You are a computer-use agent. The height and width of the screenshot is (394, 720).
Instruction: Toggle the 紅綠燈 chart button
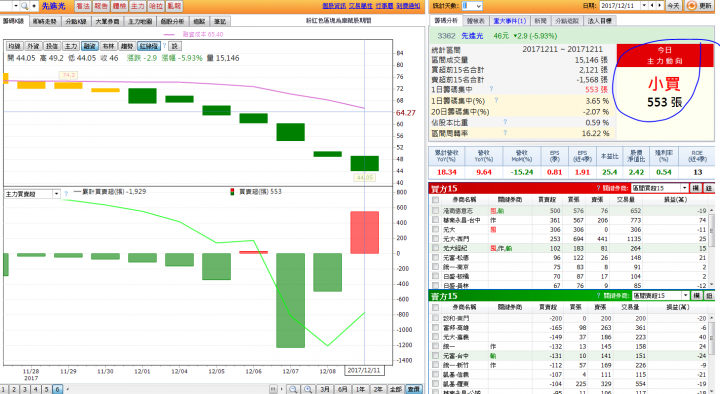click(x=149, y=46)
